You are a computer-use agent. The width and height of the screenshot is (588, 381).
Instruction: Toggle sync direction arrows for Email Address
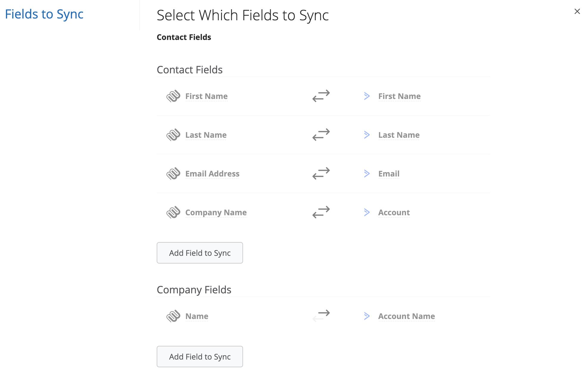(x=321, y=174)
